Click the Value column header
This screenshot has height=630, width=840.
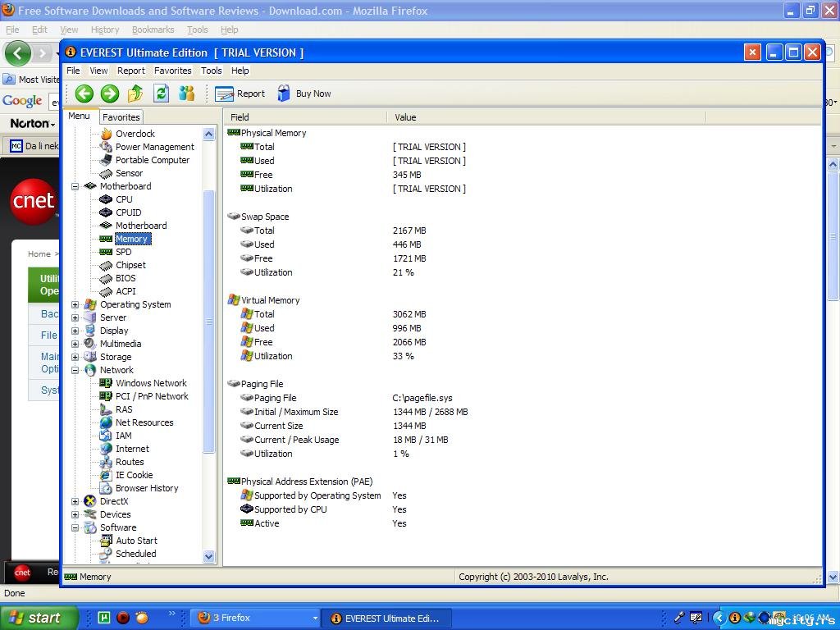click(x=405, y=117)
